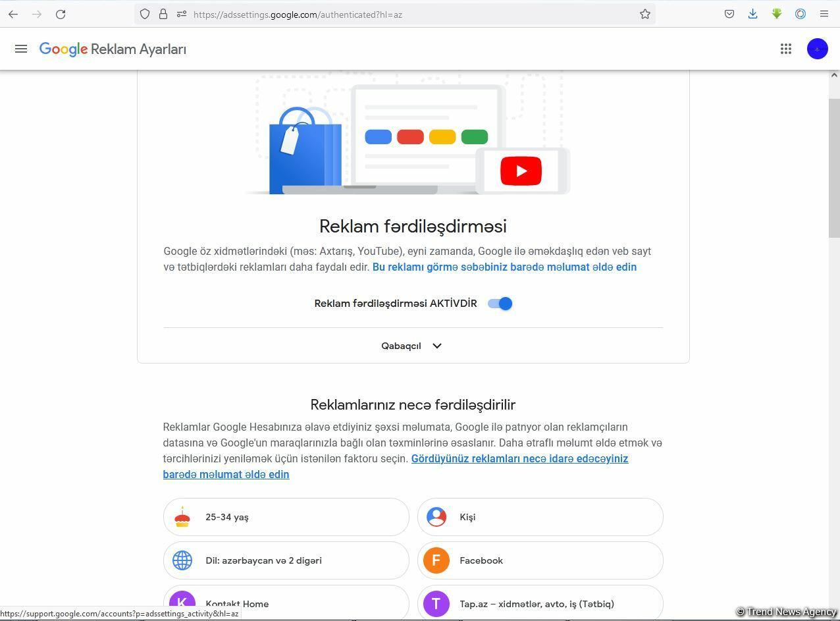
Task: Open the Kişi gender factor
Action: pos(540,517)
